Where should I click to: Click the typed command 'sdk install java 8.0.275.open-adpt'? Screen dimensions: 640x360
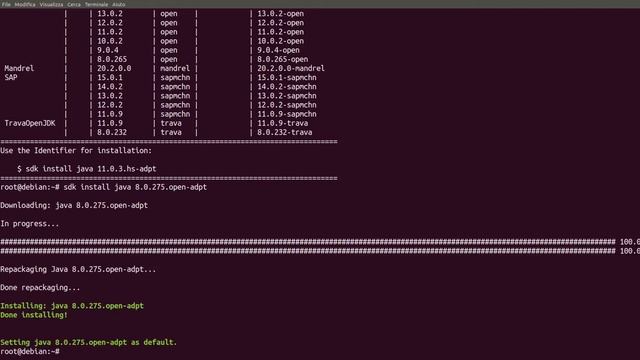(135, 187)
